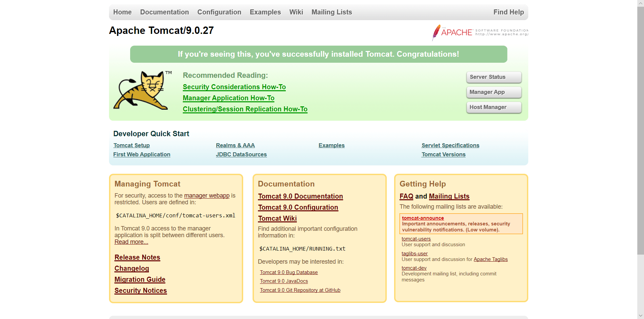The image size is (644, 319).
Task: Open Clustering/Session Replication How-To link
Action: click(x=245, y=109)
